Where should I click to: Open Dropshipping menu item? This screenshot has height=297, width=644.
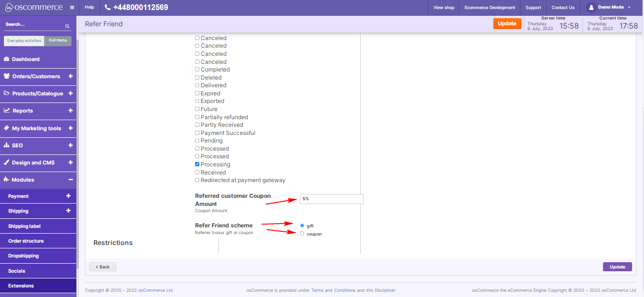tap(38, 256)
